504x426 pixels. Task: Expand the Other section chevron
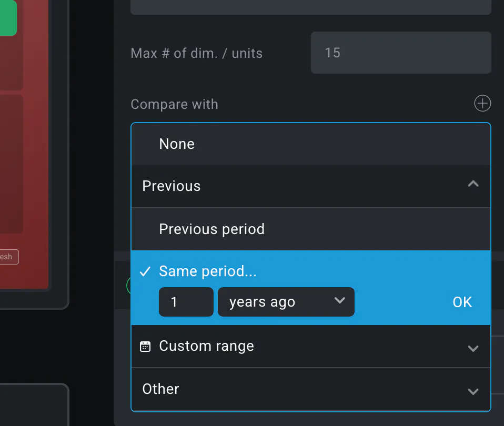point(473,391)
